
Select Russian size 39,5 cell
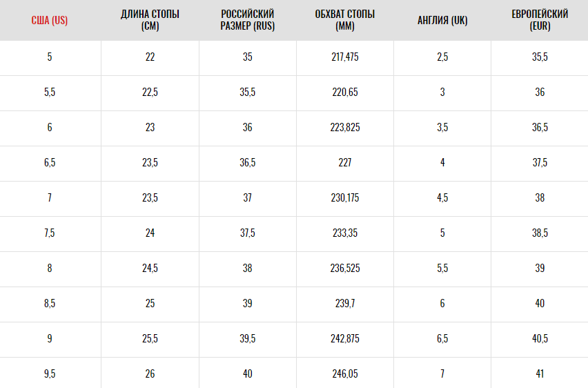(x=248, y=339)
